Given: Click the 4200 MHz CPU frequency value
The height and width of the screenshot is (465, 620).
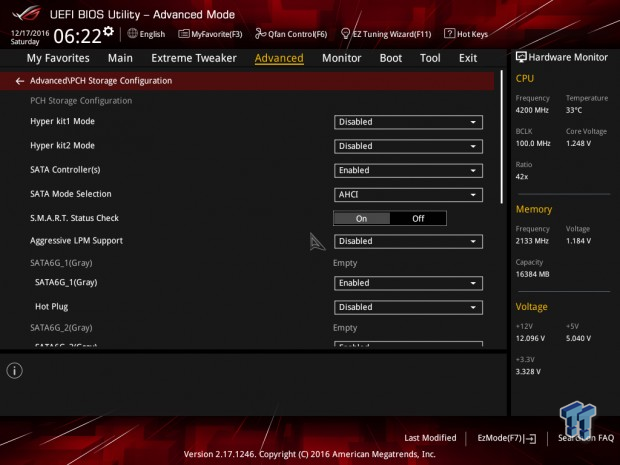Looking at the screenshot, I should [532, 110].
